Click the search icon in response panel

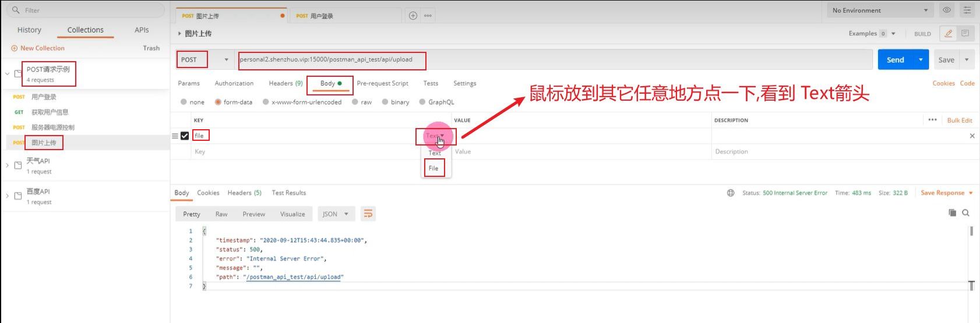click(x=965, y=213)
